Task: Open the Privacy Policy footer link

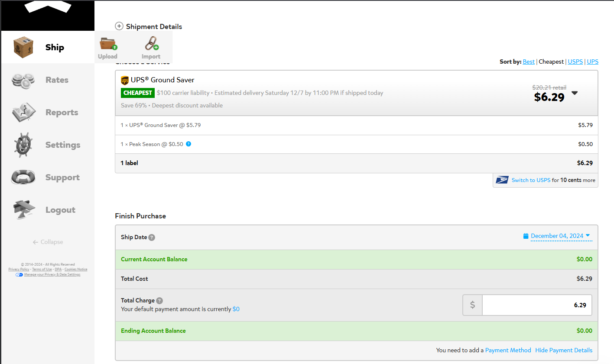Action: tap(19, 270)
